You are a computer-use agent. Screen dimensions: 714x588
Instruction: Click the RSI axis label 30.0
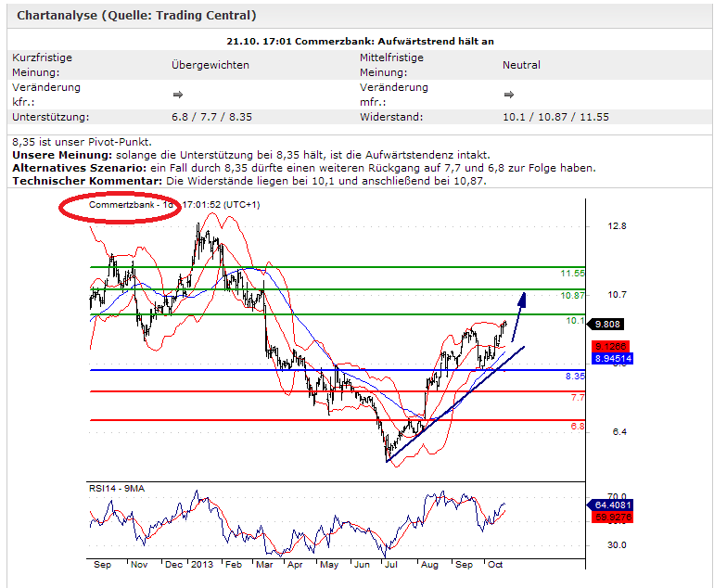pyautogui.click(x=617, y=545)
